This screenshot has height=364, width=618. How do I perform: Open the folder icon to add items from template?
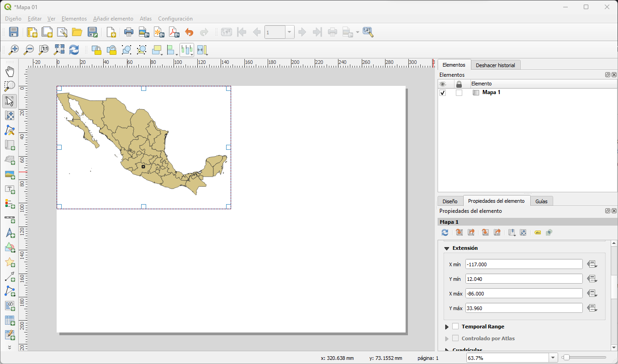click(x=77, y=32)
